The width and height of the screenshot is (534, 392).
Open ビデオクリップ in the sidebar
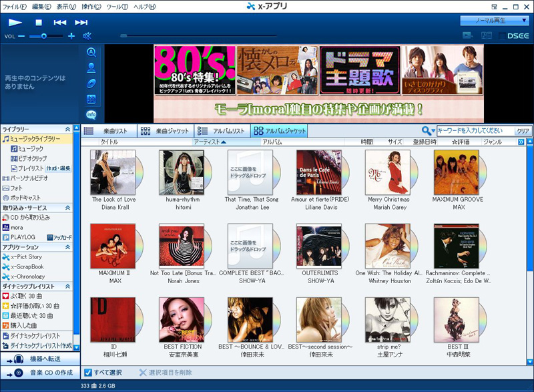(x=29, y=158)
